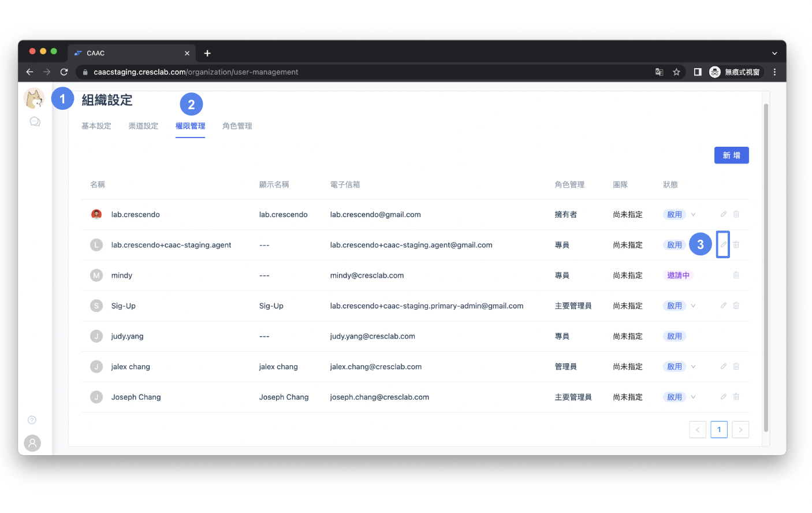Select the 渠道設定 tab
Viewport: 812px width, 513px height.
(143, 126)
